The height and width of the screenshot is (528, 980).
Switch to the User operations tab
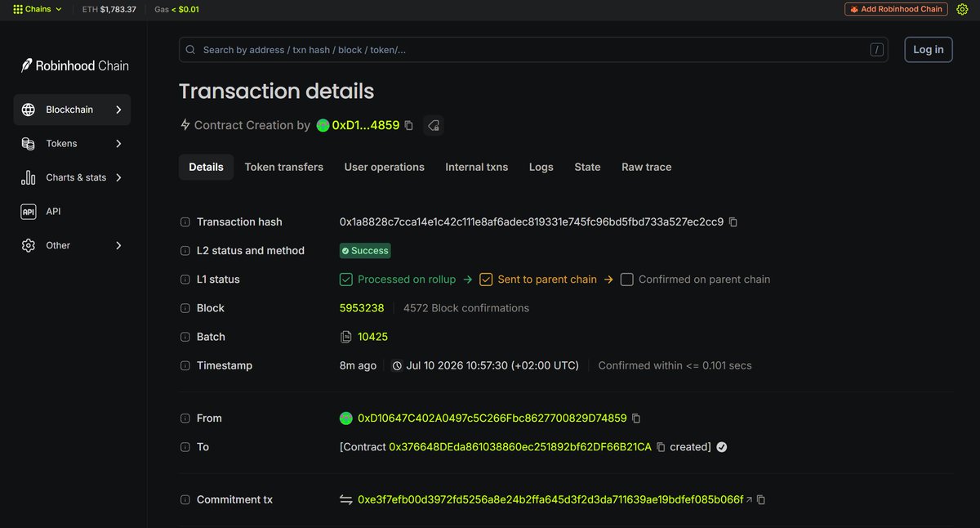tap(385, 167)
